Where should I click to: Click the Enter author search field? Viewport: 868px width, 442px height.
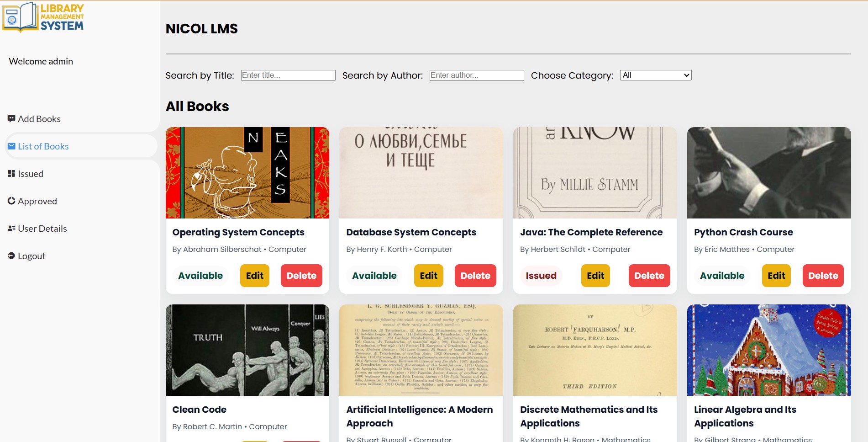click(x=476, y=75)
